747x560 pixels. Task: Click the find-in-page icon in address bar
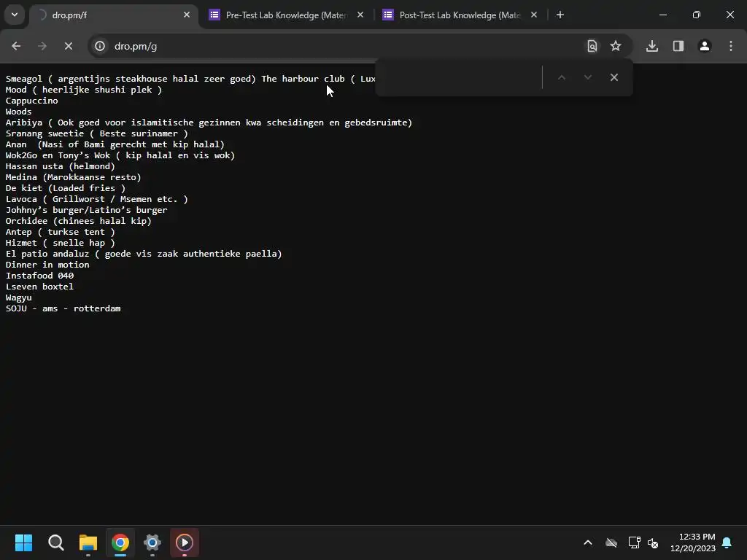coord(592,46)
